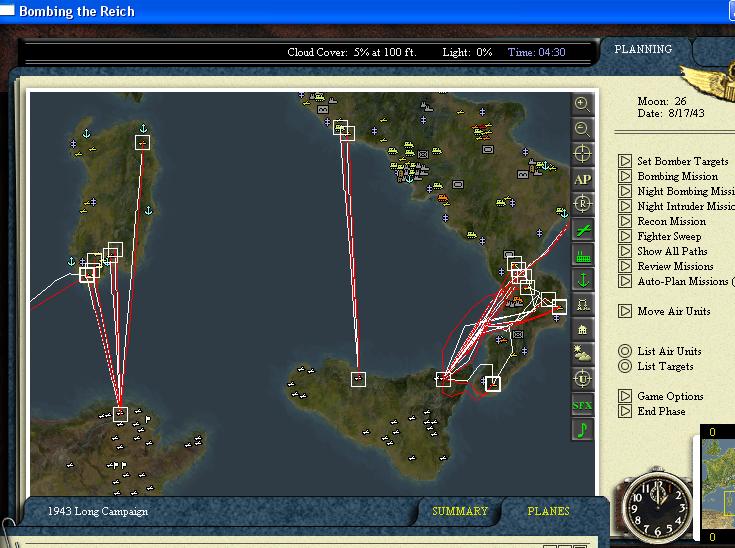735x548 pixels.
Task: Show weather with sun and cloud icon
Action: (582, 354)
